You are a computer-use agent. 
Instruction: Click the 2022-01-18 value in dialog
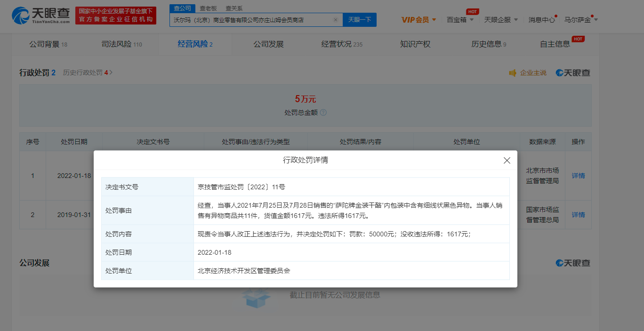215,252
